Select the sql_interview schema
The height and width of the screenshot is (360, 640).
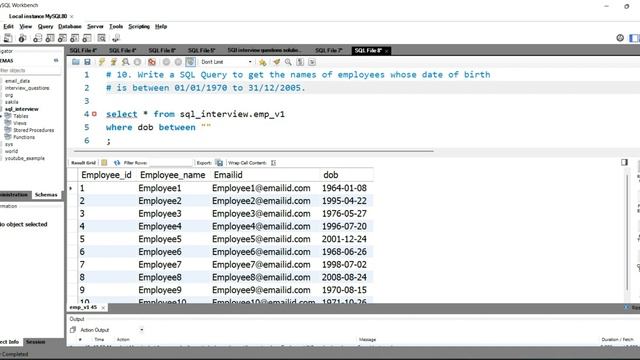22,109
